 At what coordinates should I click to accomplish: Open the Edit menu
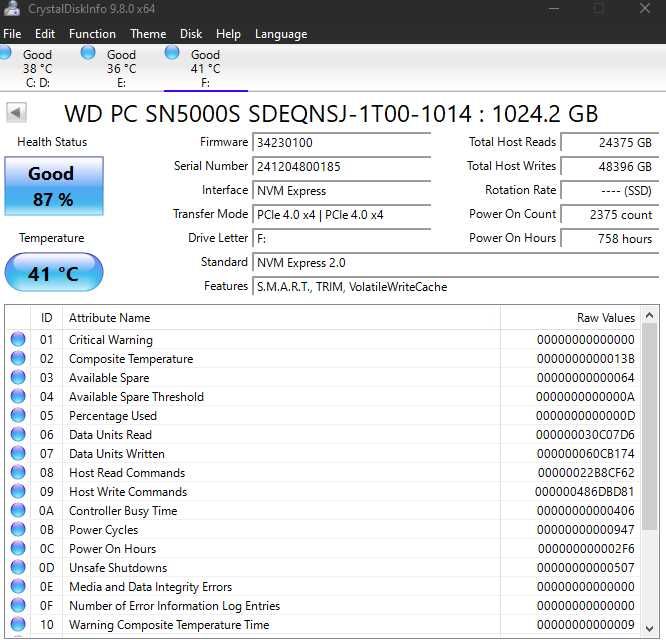point(45,34)
